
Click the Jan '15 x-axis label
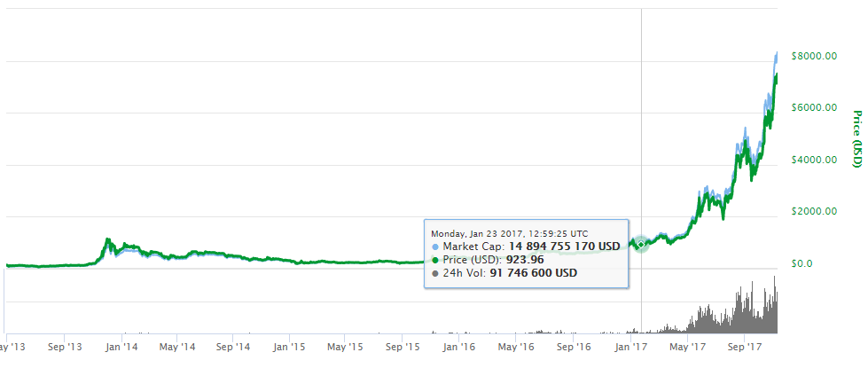[x=290, y=349]
